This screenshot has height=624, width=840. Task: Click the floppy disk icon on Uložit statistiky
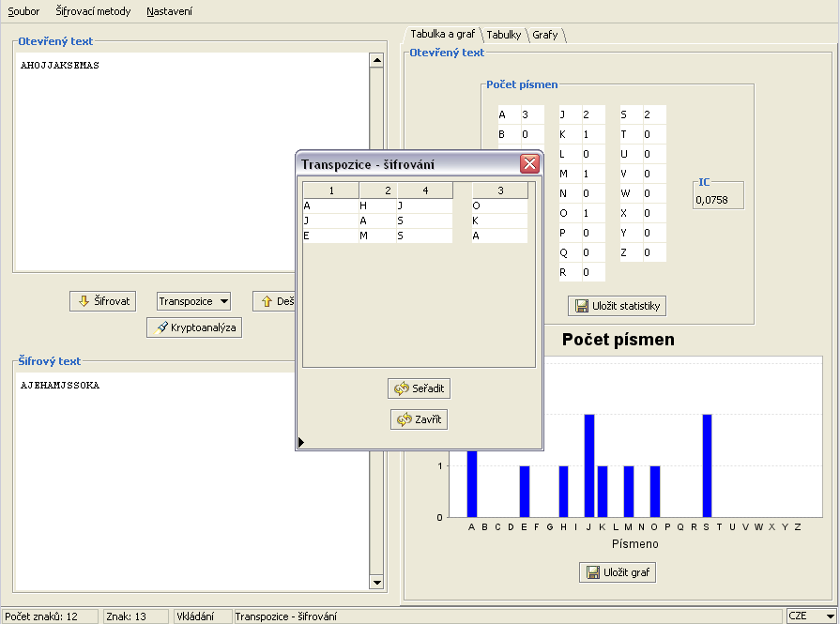(582, 306)
